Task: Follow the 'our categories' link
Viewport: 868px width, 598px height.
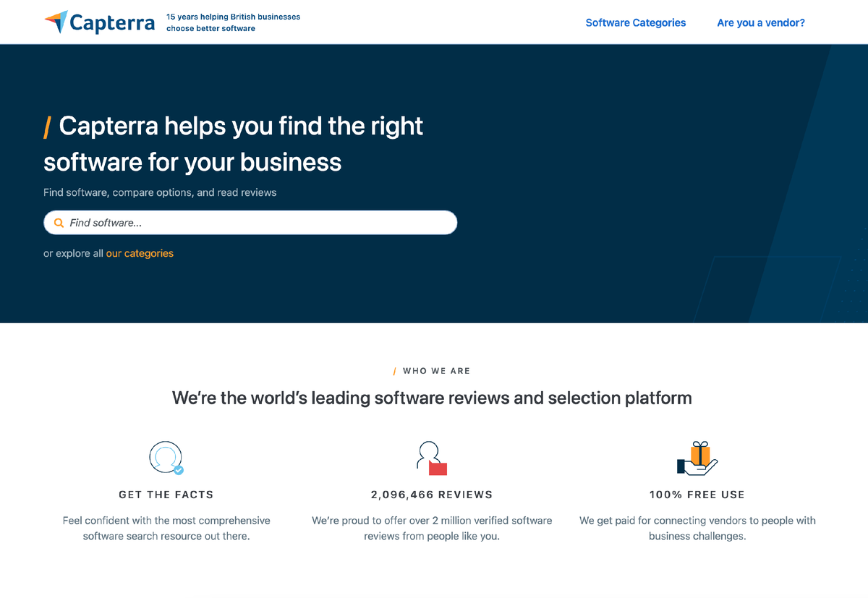Action: (x=140, y=253)
